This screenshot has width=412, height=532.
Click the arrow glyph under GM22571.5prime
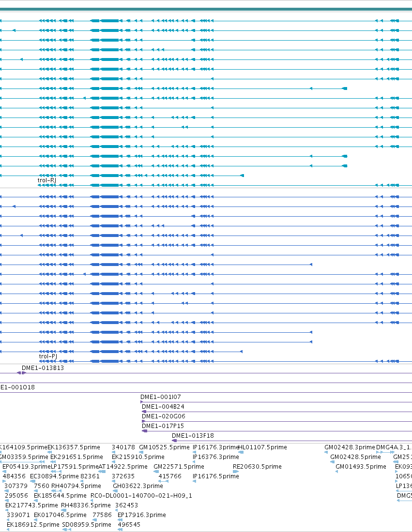pos(156,472)
